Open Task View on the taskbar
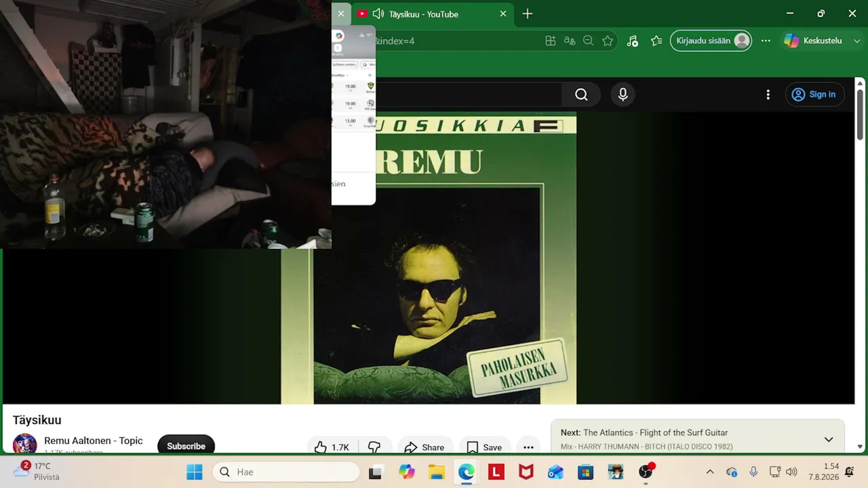 pyautogui.click(x=375, y=472)
